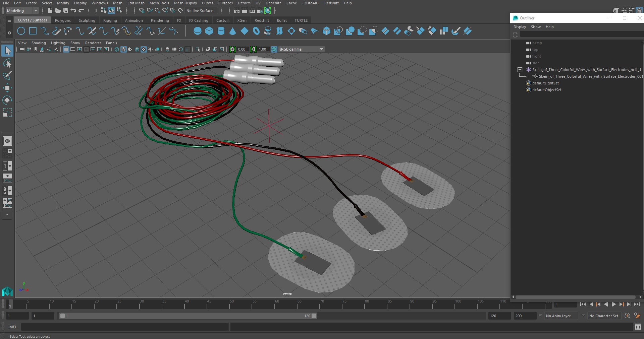Screen dimensions: 644x339
Task: Open the Script Editor
Action: pyautogui.click(x=638, y=327)
